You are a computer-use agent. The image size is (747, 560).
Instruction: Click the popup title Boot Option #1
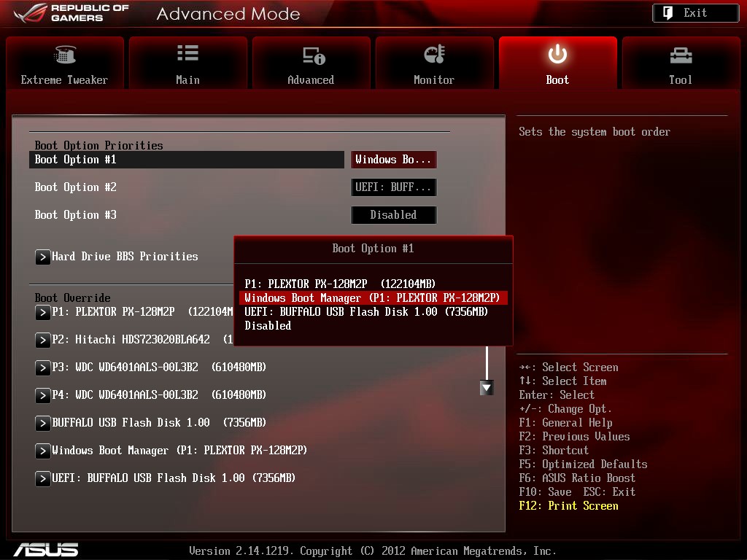[x=373, y=248]
